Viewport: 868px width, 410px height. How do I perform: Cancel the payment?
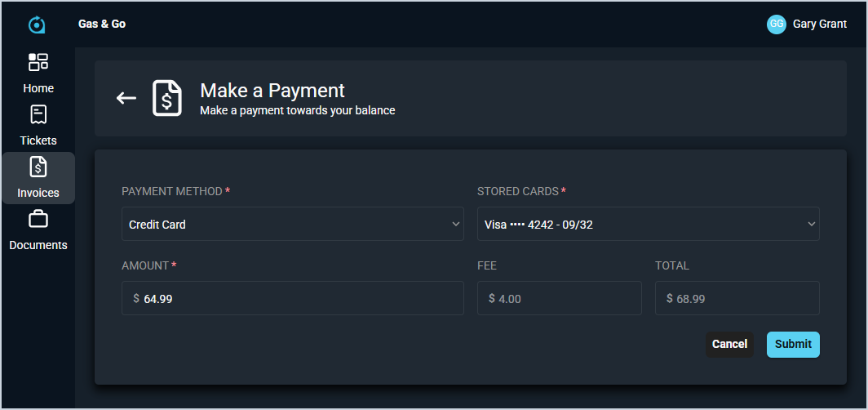[729, 344]
